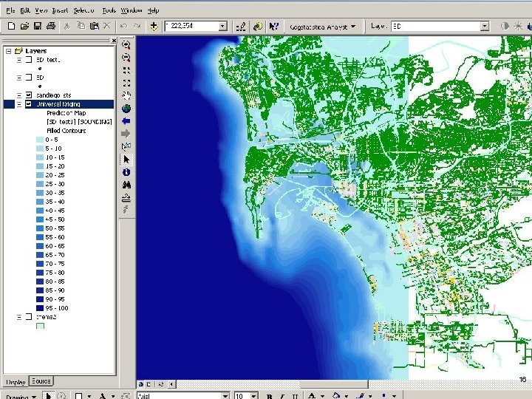Screen dimensions: 532x399
Task: Collapse the sandiego_sts layer entry
Action: (19, 95)
